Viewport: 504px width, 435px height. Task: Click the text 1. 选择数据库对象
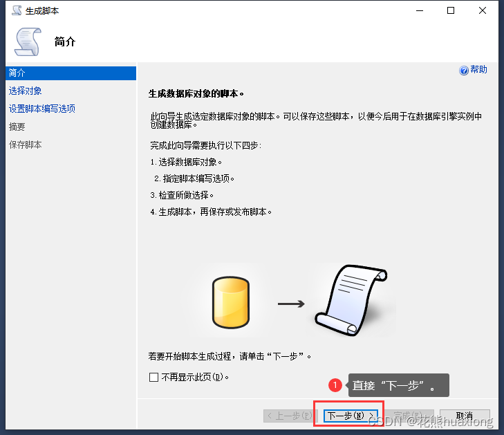[186, 162]
